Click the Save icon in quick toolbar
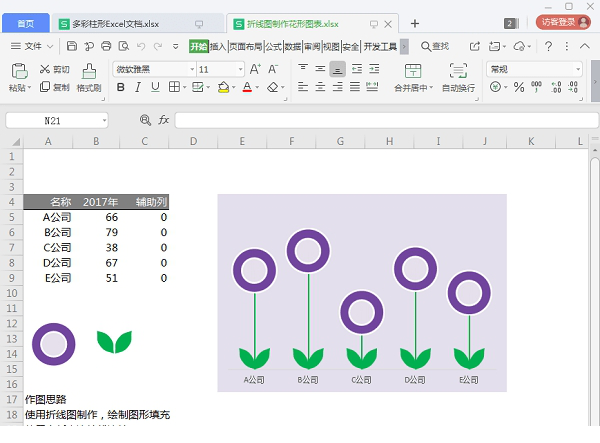 [72, 46]
